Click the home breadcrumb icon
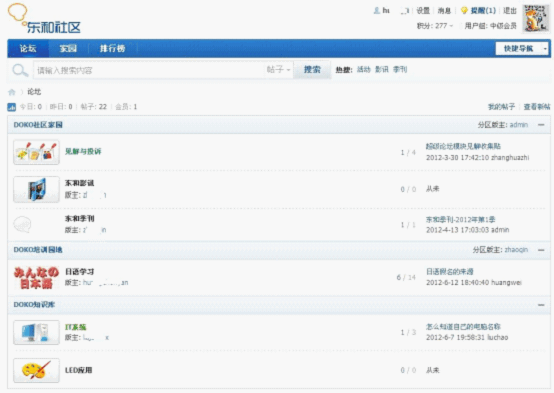Viewport: 554px width, 393px height. [x=12, y=92]
